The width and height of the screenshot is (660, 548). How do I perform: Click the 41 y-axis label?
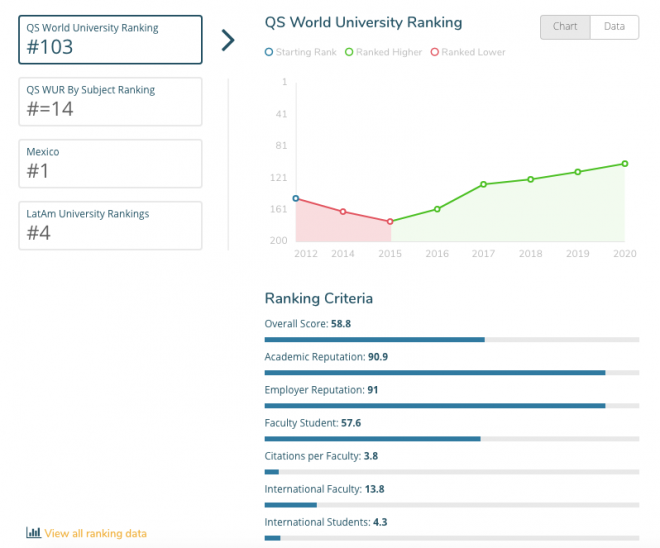tap(282, 114)
